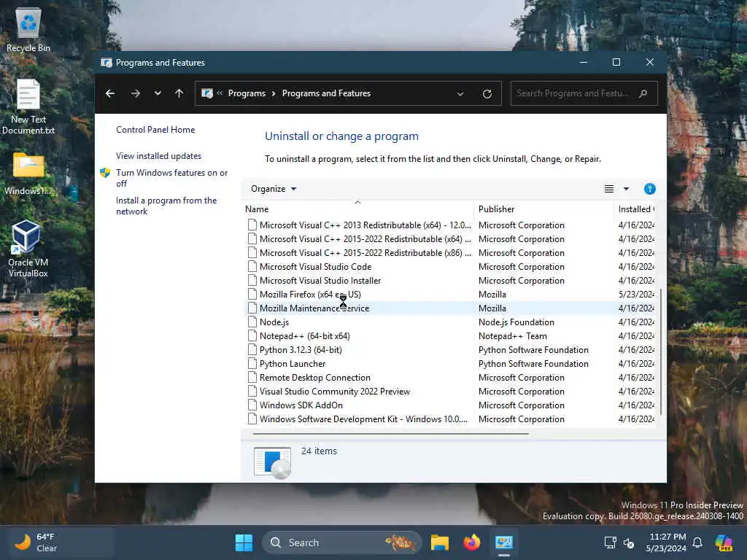Select New Text Document.txt on desktop

tap(28, 106)
